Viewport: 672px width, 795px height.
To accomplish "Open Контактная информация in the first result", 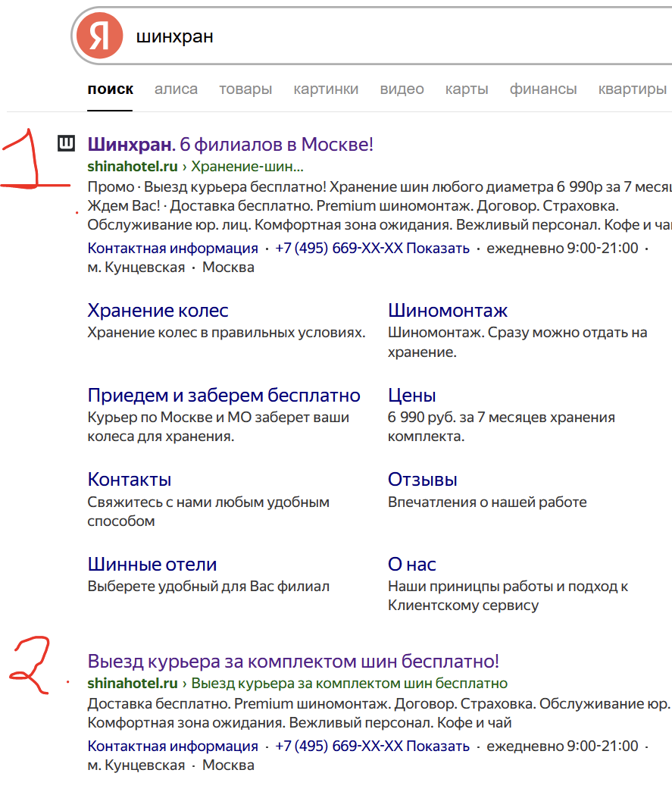I will click(173, 249).
